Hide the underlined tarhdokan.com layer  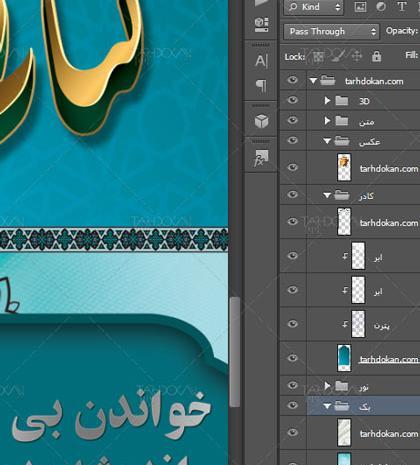(293, 358)
